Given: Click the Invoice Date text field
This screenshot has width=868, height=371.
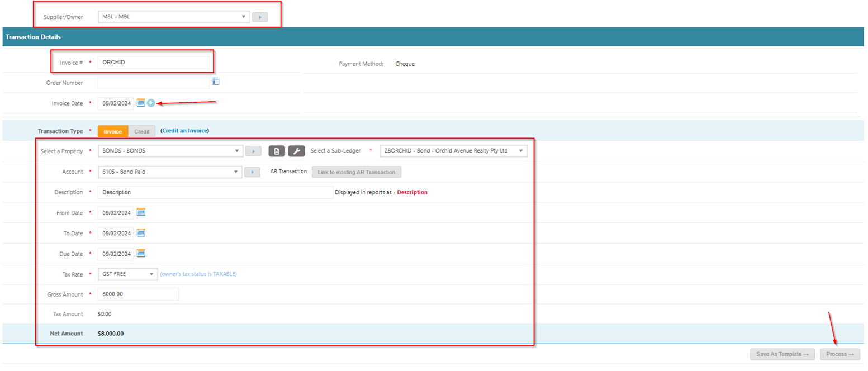Looking at the screenshot, I should click(x=116, y=103).
